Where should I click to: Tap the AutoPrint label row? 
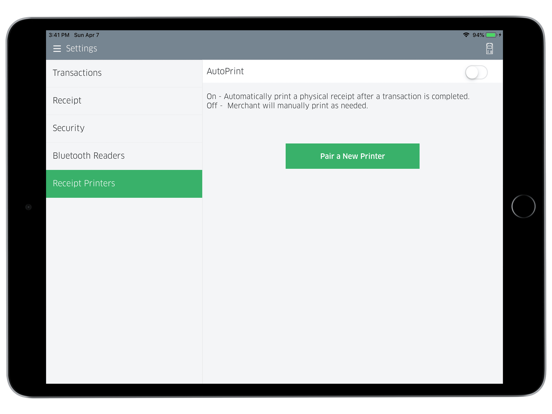(353, 71)
